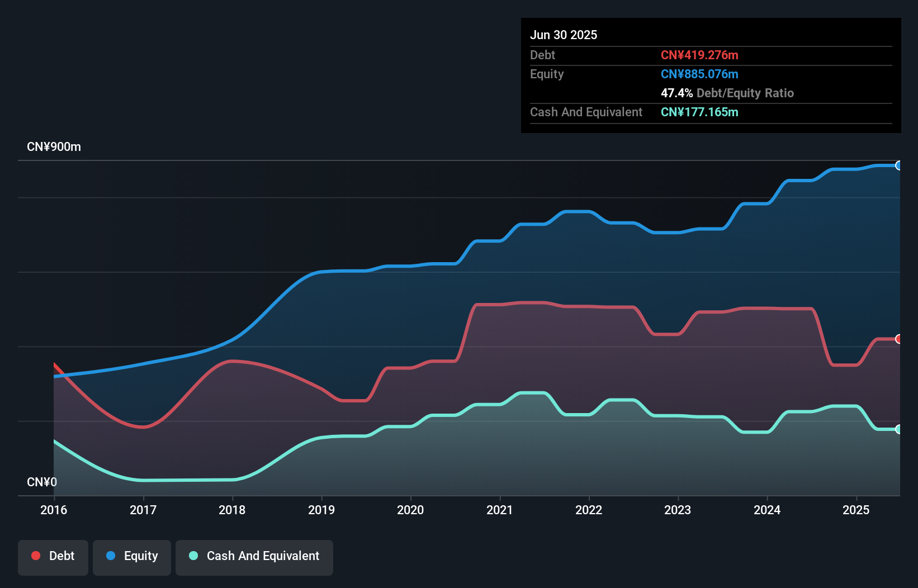Click the blue dot icon in the Equity legend

(x=110, y=556)
